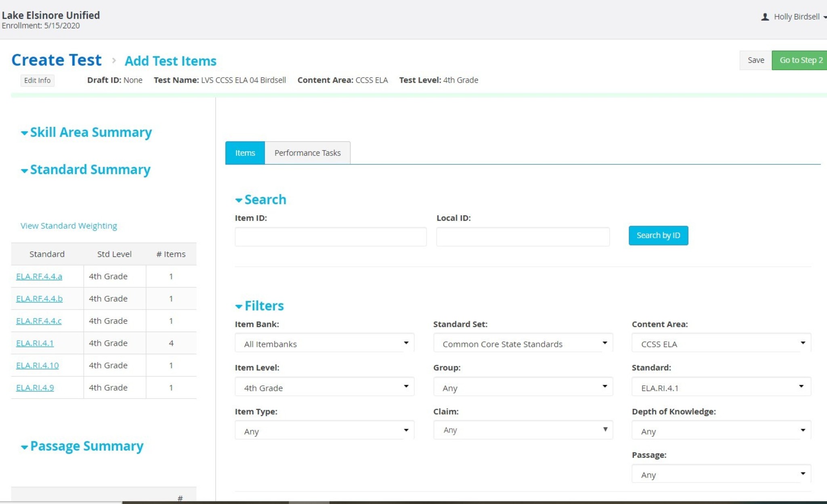Open the Item Bank dropdown
This screenshot has height=504, width=827.
coord(324,343)
